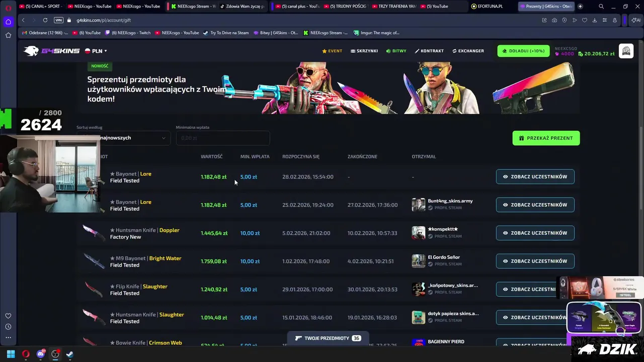Take a snapshot with the camera icon
644x362 pixels.
coord(554,20)
